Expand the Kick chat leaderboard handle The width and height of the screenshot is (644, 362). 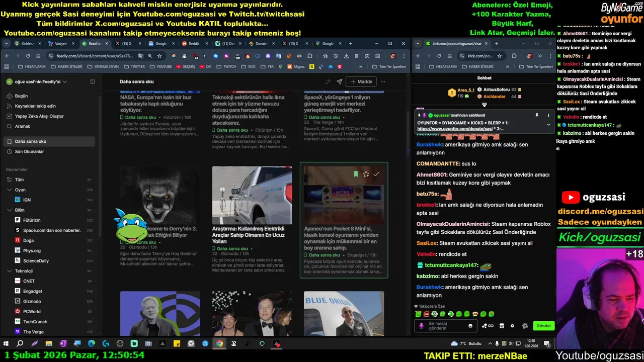485,105
